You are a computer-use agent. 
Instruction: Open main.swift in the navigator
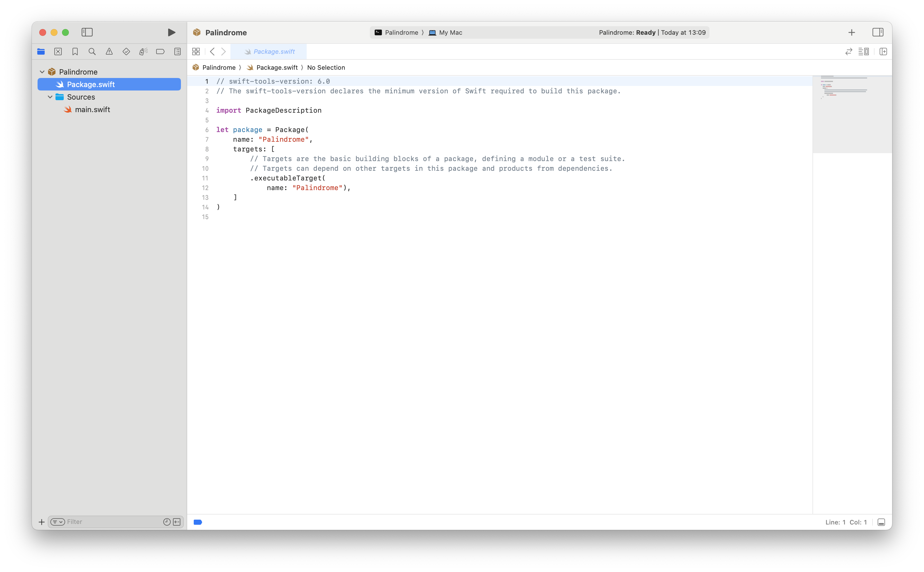tap(92, 110)
